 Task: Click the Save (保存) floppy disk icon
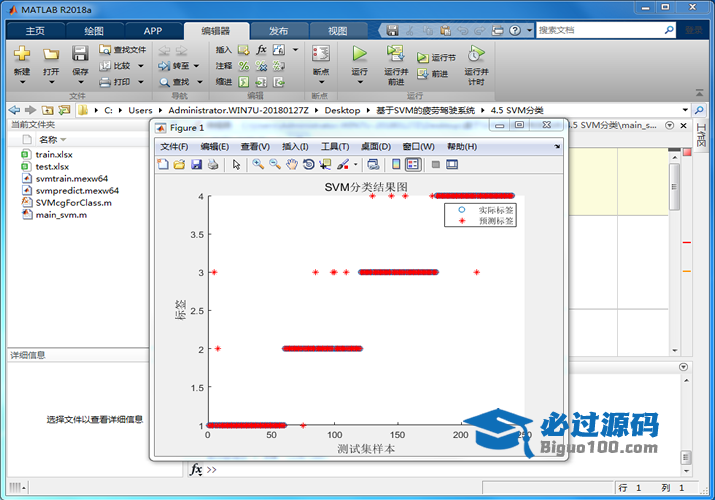(x=80, y=53)
